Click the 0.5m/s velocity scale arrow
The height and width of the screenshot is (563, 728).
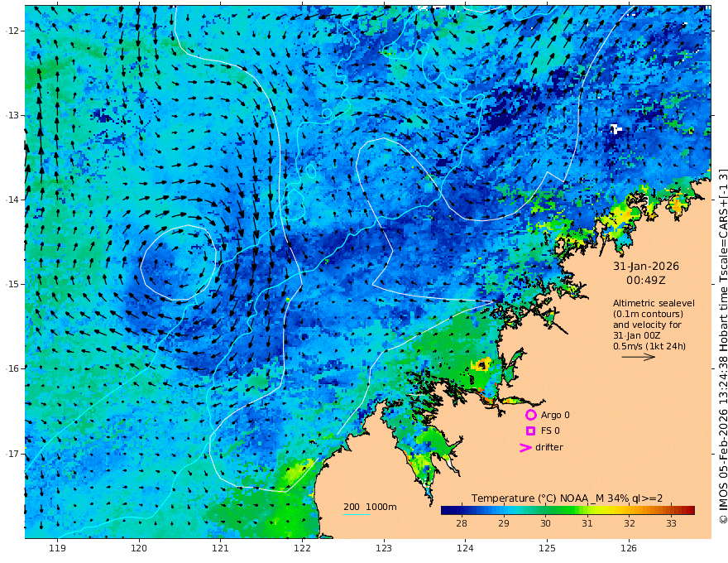(x=639, y=357)
